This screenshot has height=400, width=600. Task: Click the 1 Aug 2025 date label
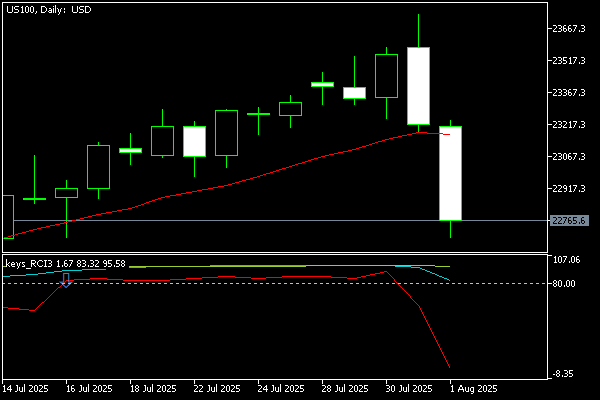473,389
